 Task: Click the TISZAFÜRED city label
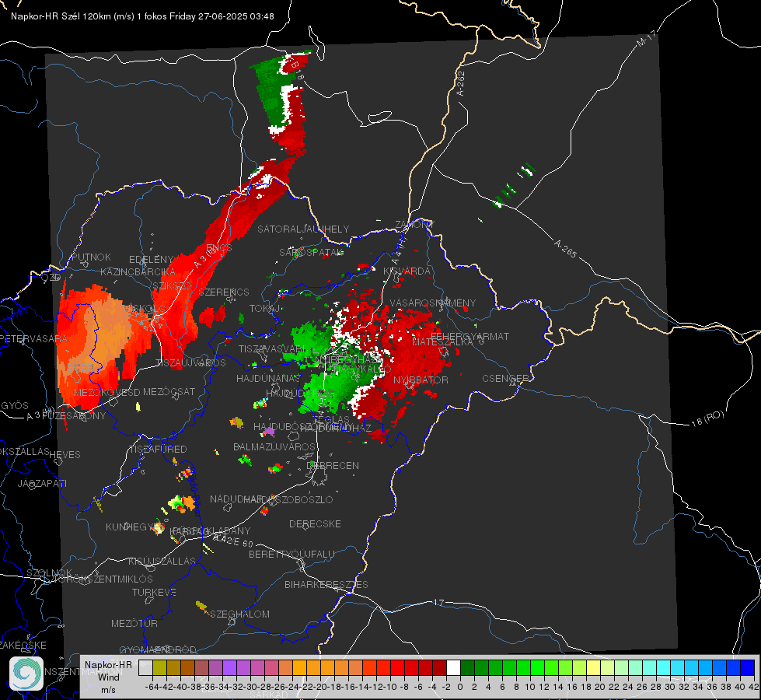[x=158, y=450]
